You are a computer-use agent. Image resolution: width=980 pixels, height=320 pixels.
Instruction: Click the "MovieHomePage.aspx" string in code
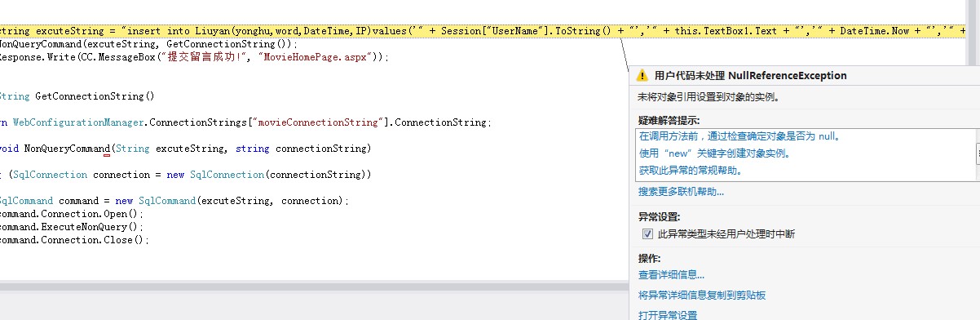317,57
